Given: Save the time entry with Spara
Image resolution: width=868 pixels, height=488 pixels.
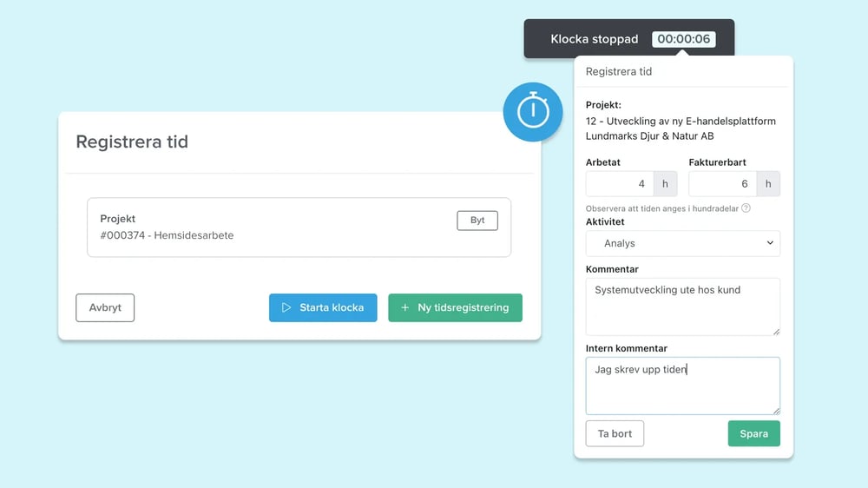Looking at the screenshot, I should coord(753,434).
